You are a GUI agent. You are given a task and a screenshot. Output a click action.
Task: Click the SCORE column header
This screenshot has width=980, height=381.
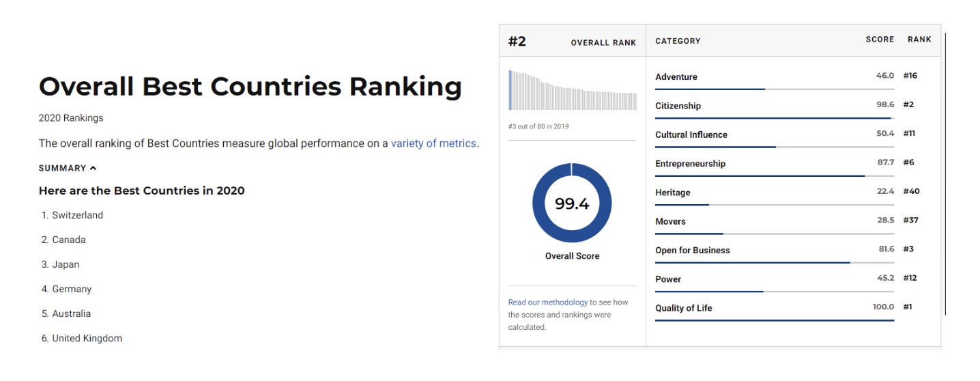pos(880,40)
